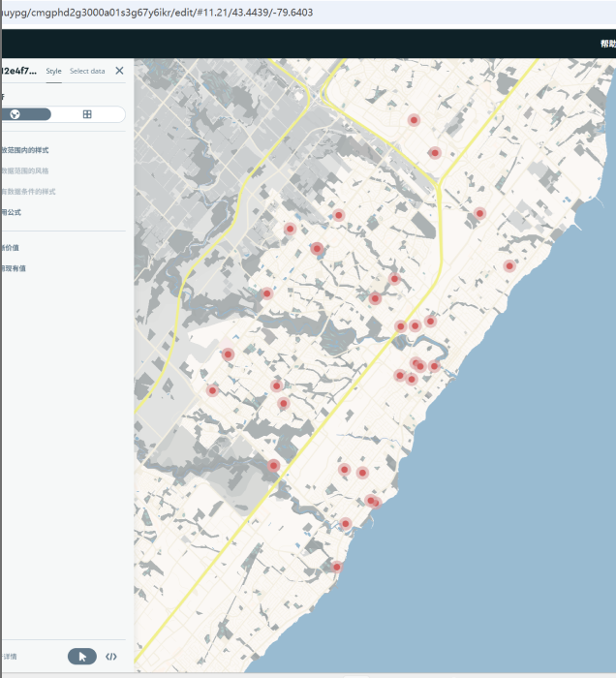The image size is (616, 678).
Task: Switch to the grid table-view toggle
Action: click(87, 114)
